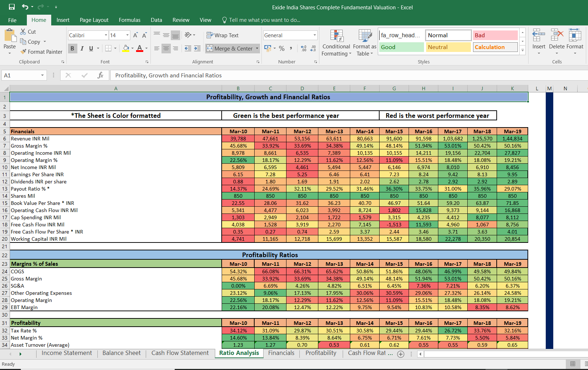The image size is (588, 370).
Task: Toggle center horizontal alignment
Action: coord(166,48)
